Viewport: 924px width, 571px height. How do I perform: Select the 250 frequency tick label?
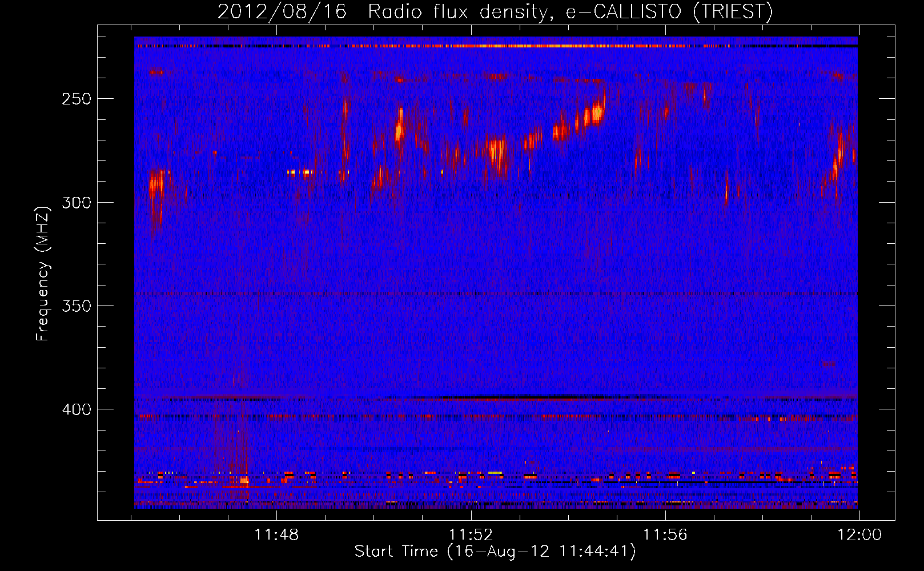(x=77, y=99)
